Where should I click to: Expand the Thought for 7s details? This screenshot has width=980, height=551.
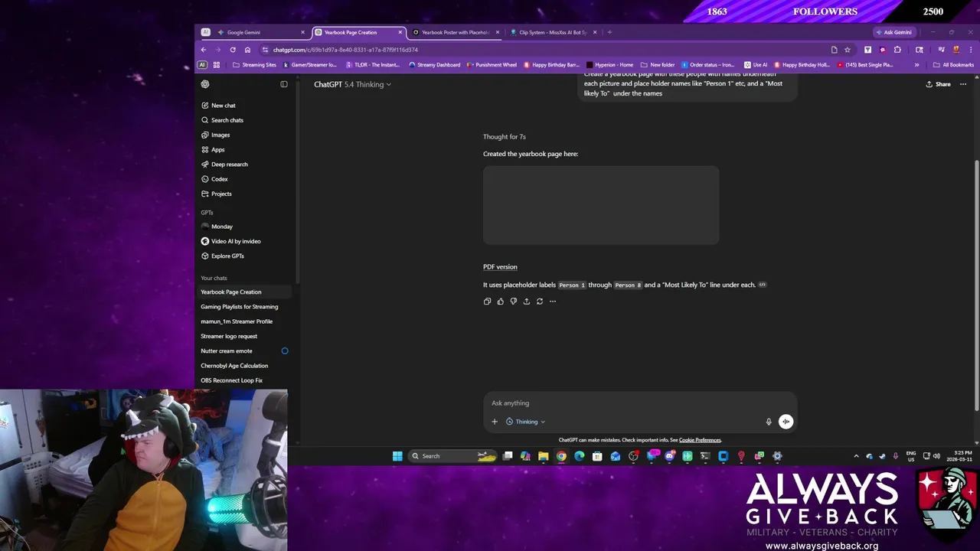tap(504, 137)
